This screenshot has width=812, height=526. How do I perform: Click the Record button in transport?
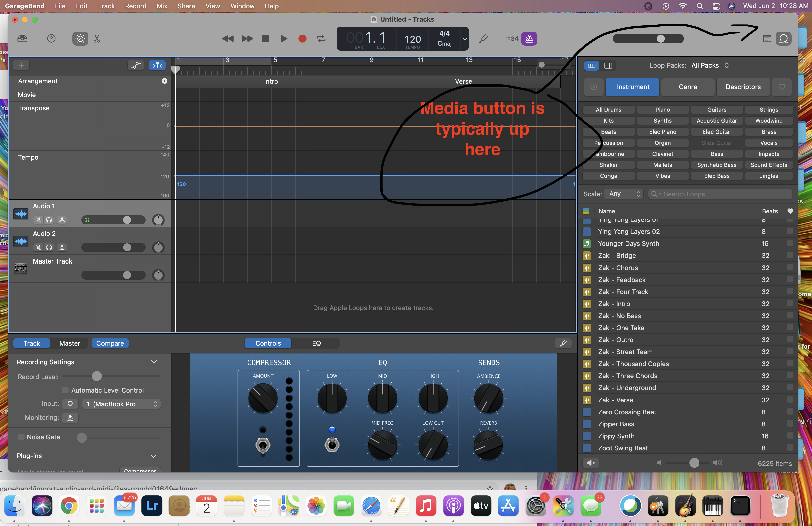pyautogui.click(x=302, y=39)
